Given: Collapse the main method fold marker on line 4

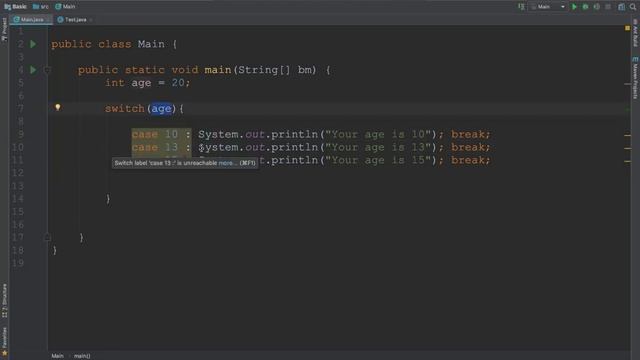Looking at the screenshot, I should point(47,70).
